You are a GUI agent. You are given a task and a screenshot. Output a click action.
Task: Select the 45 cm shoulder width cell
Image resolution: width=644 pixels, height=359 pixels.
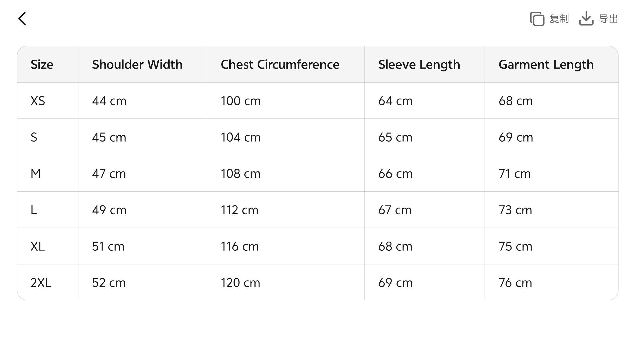click(109, 137)
